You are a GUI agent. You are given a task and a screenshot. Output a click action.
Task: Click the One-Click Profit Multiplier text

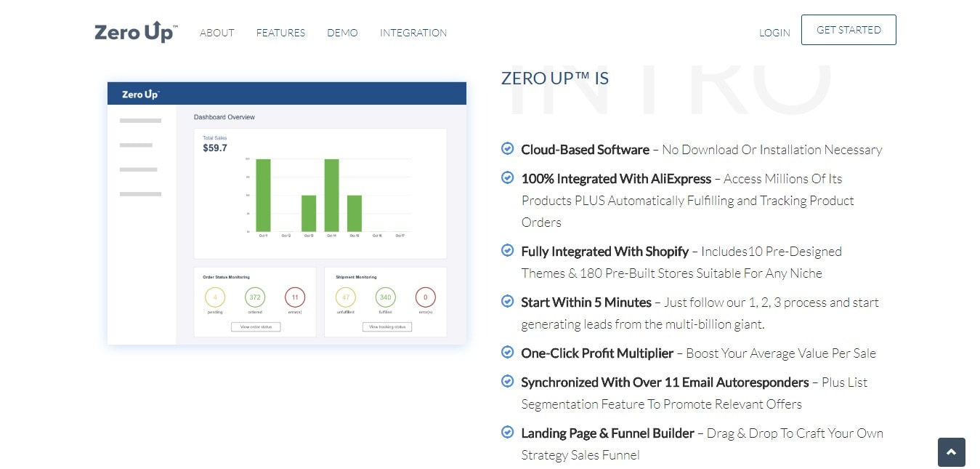tap(597, 353)
